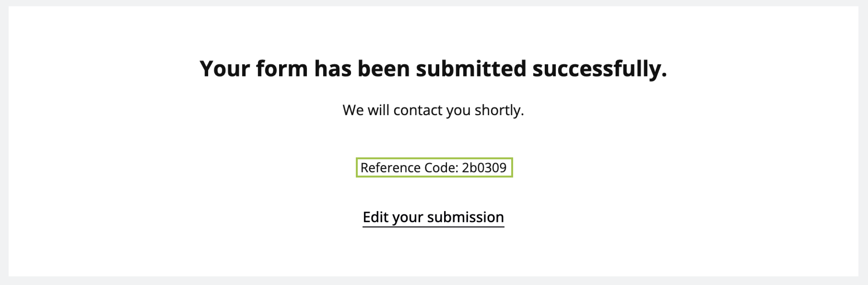
Task: Click the word "Your" in the heading
Action: (224, 69)
